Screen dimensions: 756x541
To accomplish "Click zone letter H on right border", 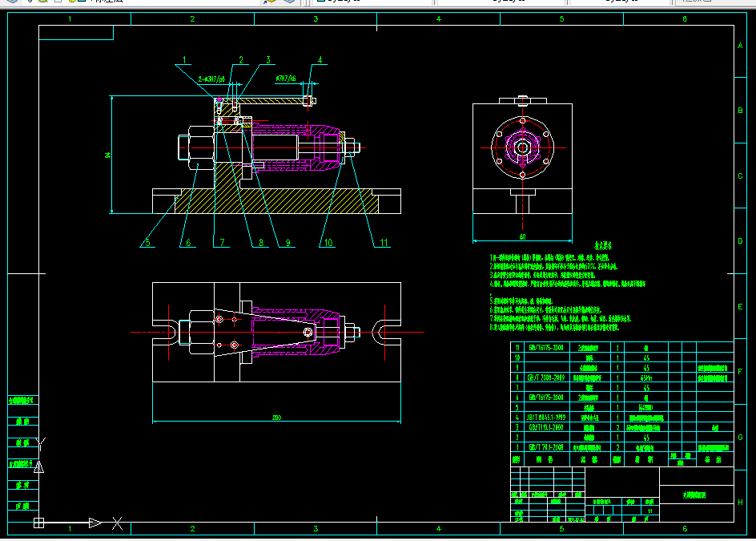I will [740, 502].
